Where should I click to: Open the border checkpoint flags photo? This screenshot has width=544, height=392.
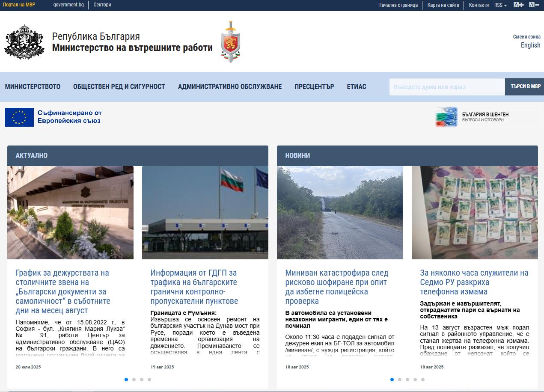[205, 213]
